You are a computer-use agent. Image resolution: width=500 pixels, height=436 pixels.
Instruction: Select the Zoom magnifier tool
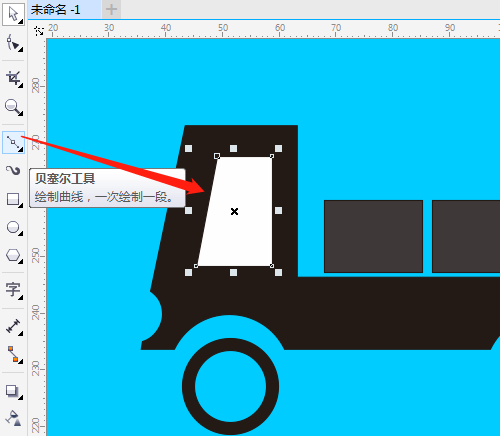(x=13, y=107)
